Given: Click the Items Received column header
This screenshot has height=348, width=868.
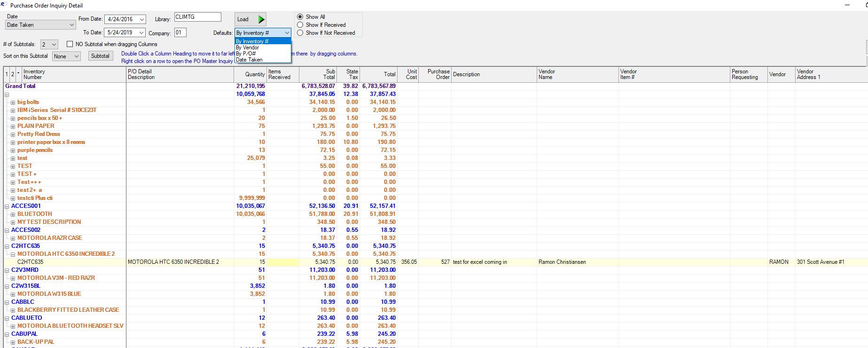Looking at the screenshot, I should click(x=282, y=74).
